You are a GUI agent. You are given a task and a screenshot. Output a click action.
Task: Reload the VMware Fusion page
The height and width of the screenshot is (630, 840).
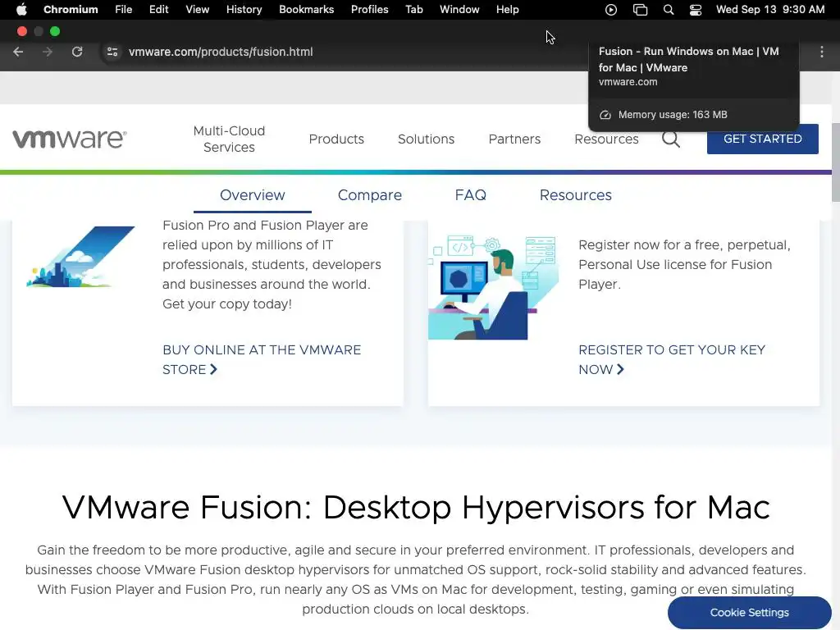point(77,52)
